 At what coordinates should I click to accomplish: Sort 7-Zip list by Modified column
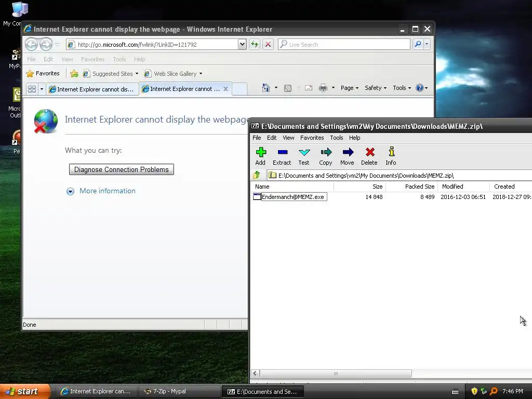click(464, 187)
